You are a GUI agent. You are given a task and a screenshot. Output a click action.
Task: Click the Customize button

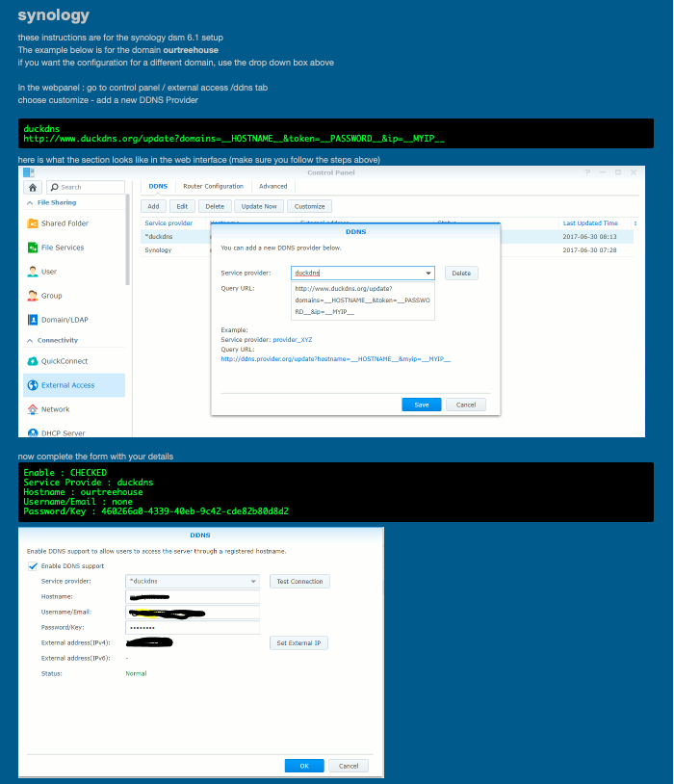click(x=310, y=206)
